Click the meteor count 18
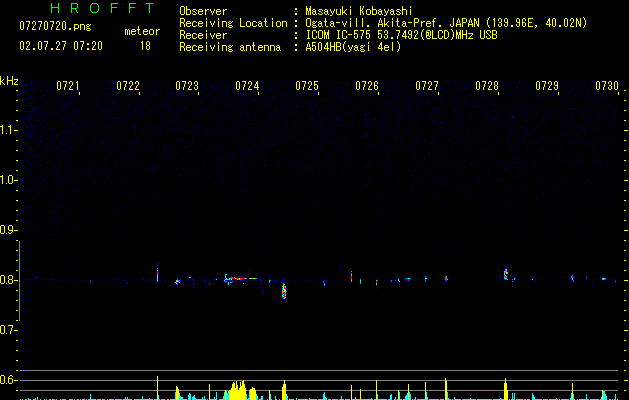 145,46
